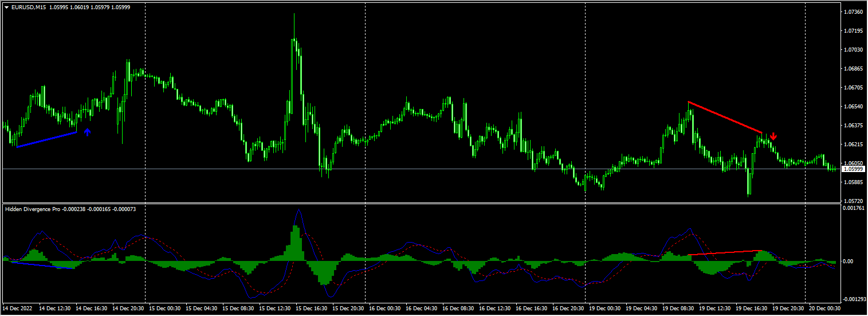Select the red divergence trendline on price chart
Image resolution: width=868 pixels, height=316 pixels.
[x=725, y=117]
